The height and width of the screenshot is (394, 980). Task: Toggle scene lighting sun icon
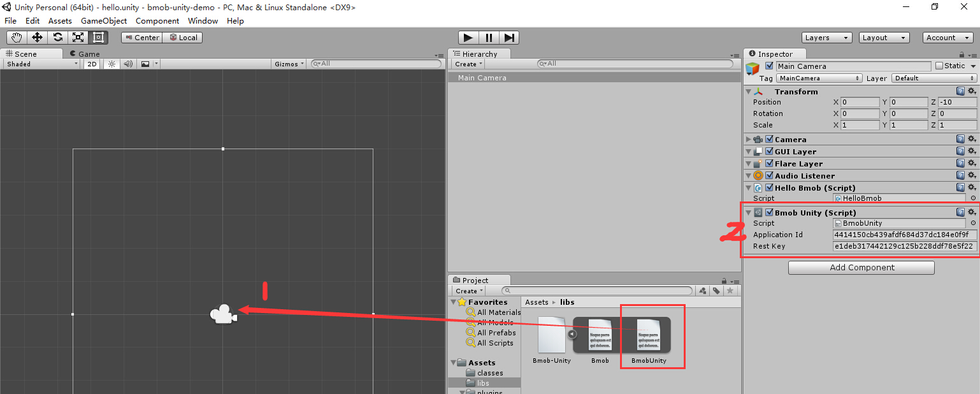(x=112, y=64)
